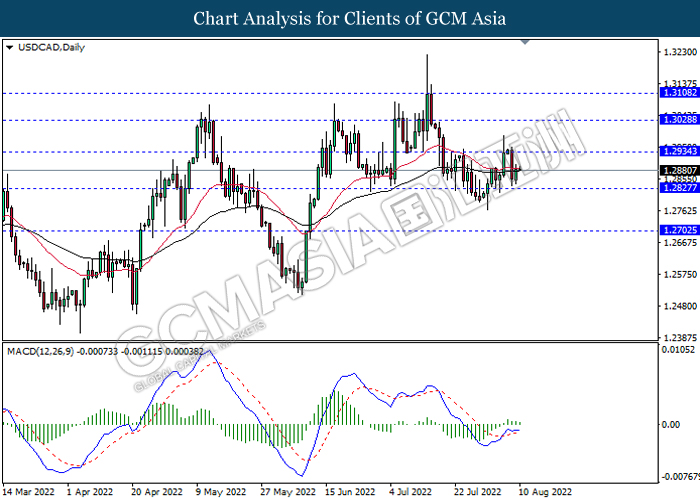
Task: Click the 10 Aug 2022 date label
Action: pyautogui.click(x=545, y=492)
